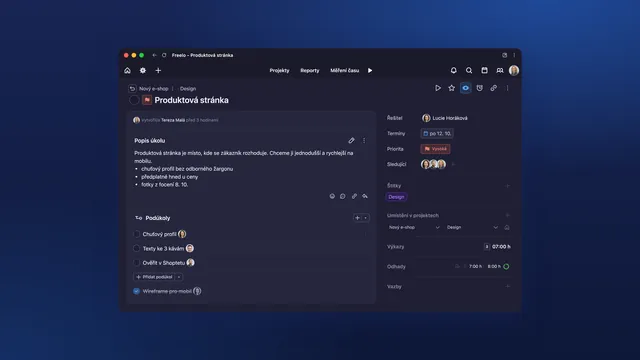Open Nový e-shop breadcrumb link
Viewport: 640px width, 360px height.
pos(153,89)
